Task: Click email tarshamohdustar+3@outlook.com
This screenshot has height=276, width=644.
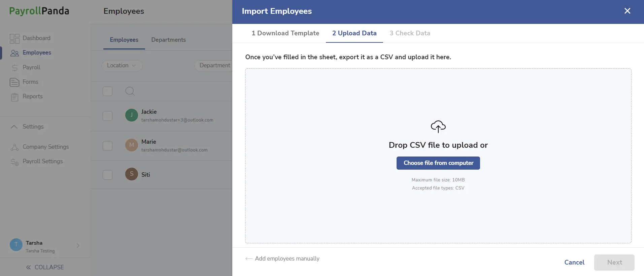Action: point(177,120)
